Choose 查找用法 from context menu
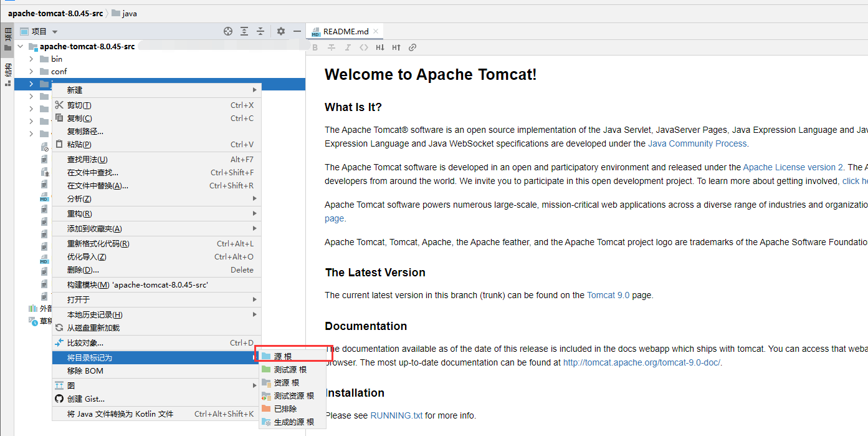This screenshot has width=868, height=436. click(x=156, y=159)
